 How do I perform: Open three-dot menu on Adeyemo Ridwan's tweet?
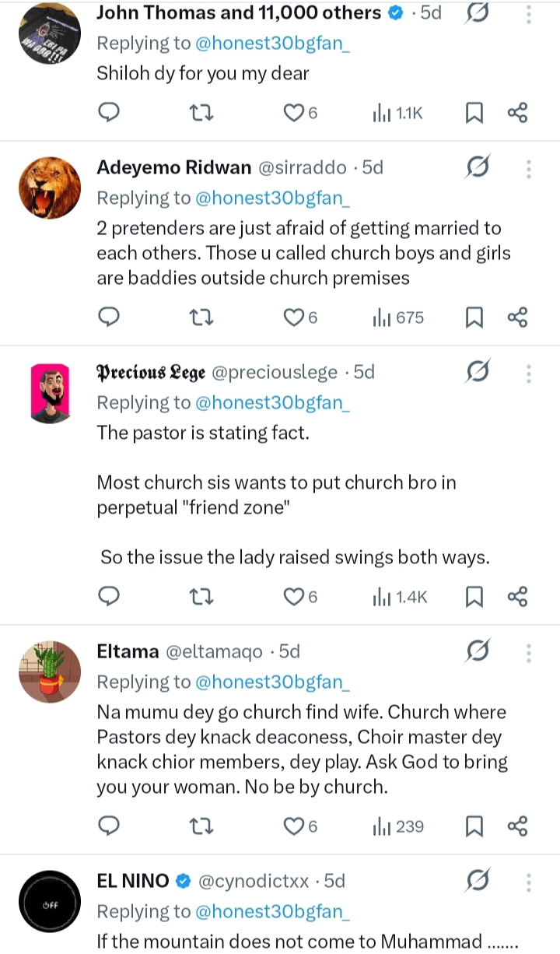click(x=529, y=169)
